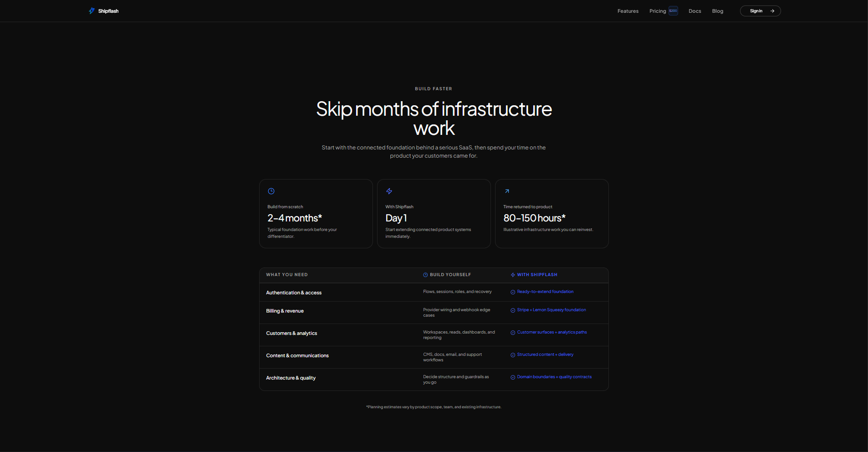
Task: Click the 'Build from scratch' card label
Action: [285, 207]
